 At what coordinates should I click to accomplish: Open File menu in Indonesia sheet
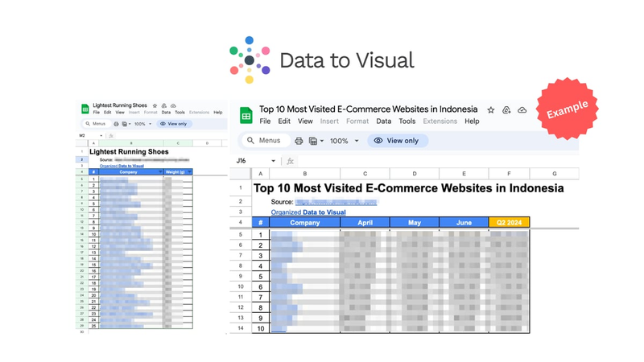[x=265, y=121]
